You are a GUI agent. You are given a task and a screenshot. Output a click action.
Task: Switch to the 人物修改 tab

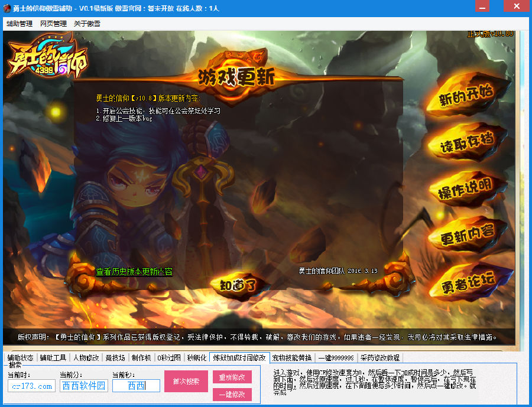86,357
